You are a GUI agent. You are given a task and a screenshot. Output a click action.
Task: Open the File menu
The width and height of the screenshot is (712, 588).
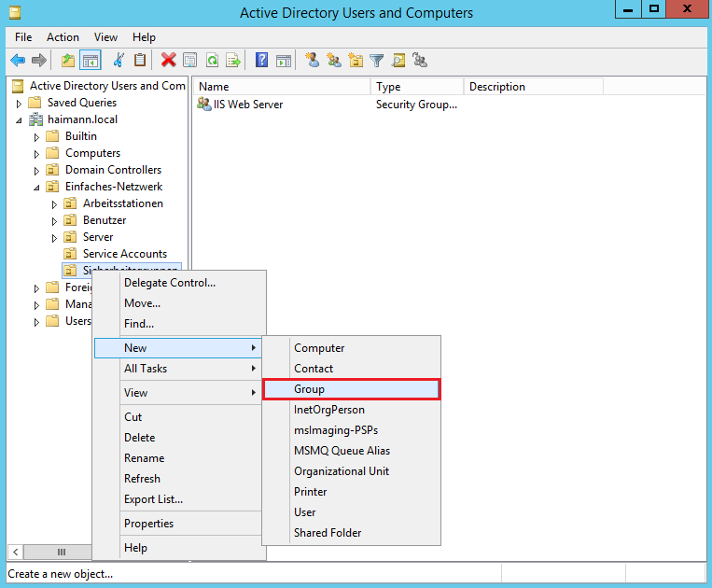click(x=23, y=37)
